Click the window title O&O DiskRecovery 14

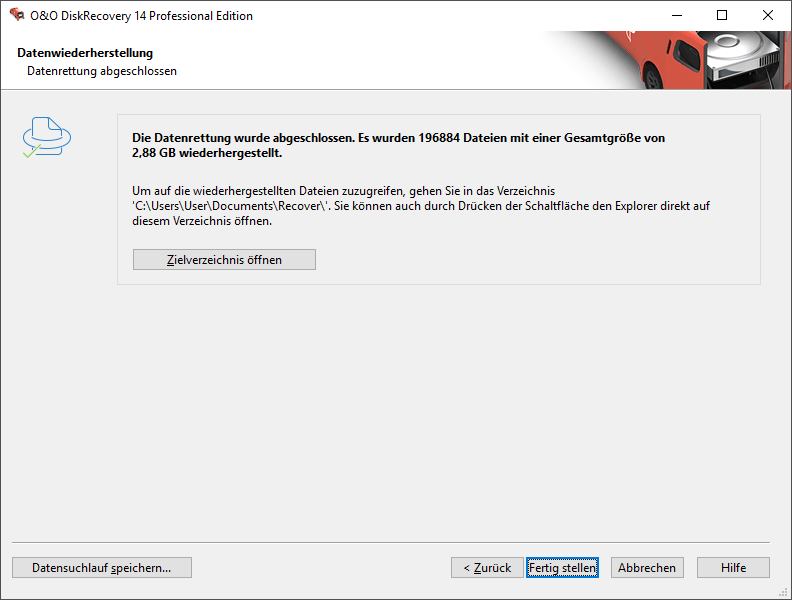pos(141,16)
